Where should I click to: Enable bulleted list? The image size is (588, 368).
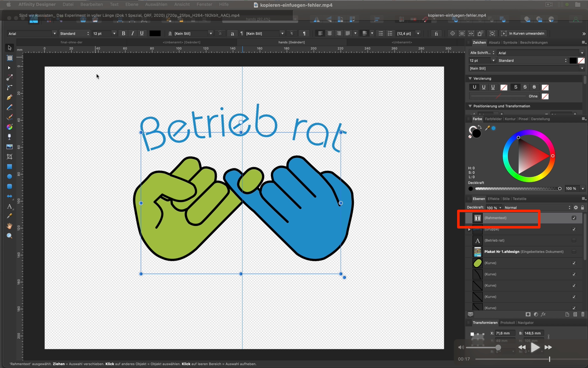(381, 33)
